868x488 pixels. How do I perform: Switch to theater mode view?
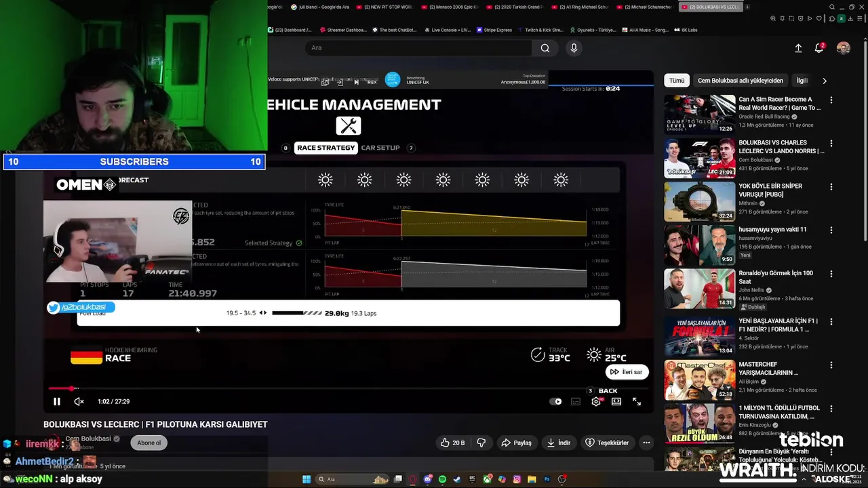(x=616, y=401)
